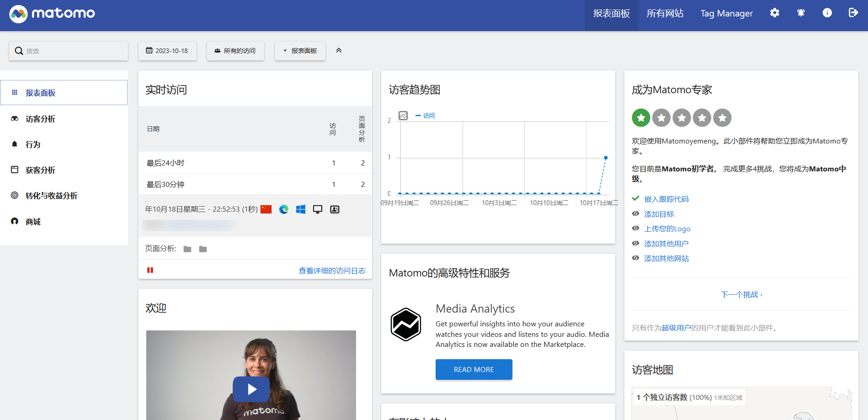Click the visitor profile icon in live visit row
This screenshot has height=420, width=868.
tap(335, 209)
